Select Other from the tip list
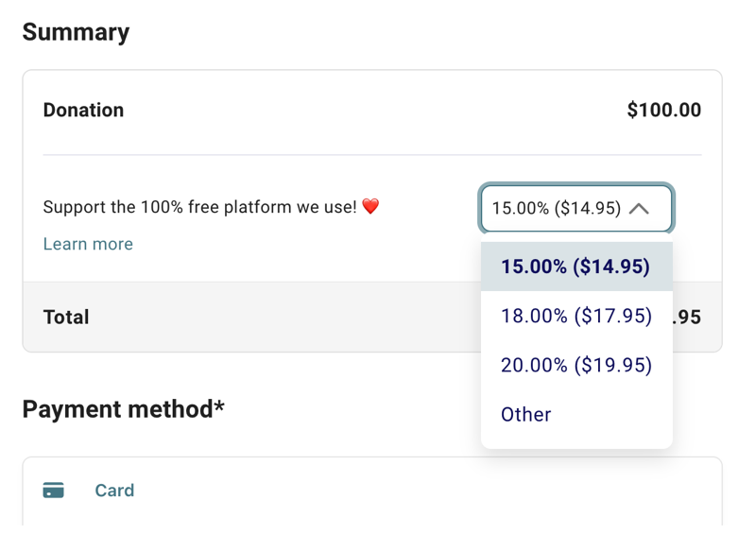Viewport: 756px width, 534px height. (x=526, y=414)
